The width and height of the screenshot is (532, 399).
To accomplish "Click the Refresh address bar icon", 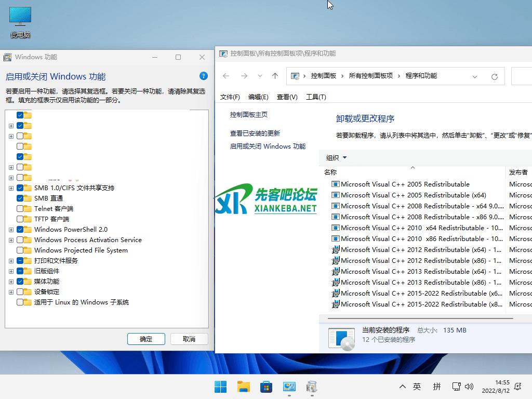I will pyautogui.click(x=494, y=76).
